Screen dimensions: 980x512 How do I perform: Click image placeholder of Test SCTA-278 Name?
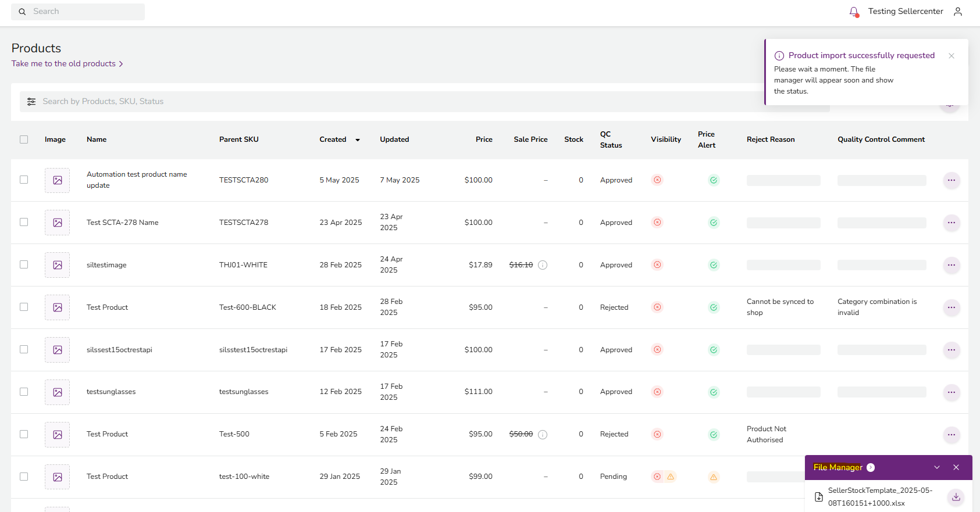[x=58, y=223]
